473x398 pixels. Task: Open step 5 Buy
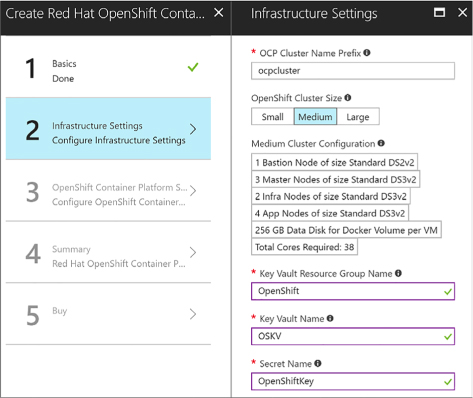108,314
